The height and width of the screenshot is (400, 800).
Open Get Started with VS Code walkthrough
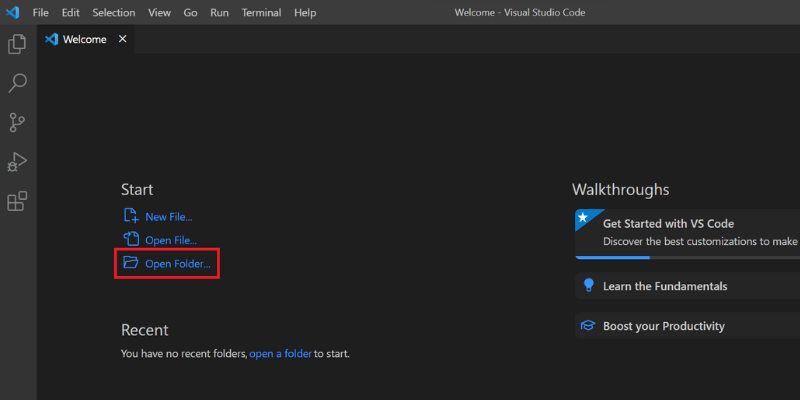tap(687, 234)
